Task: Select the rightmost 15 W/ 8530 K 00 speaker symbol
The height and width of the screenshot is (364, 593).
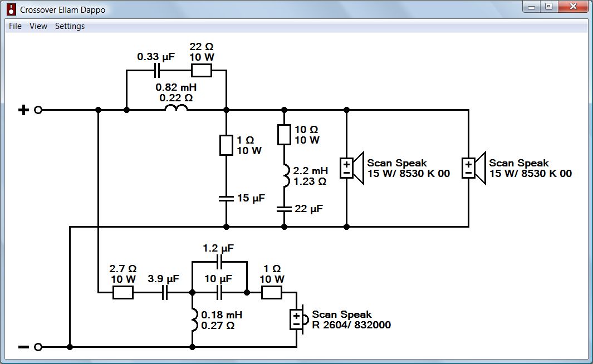Action: coord(474,168)
